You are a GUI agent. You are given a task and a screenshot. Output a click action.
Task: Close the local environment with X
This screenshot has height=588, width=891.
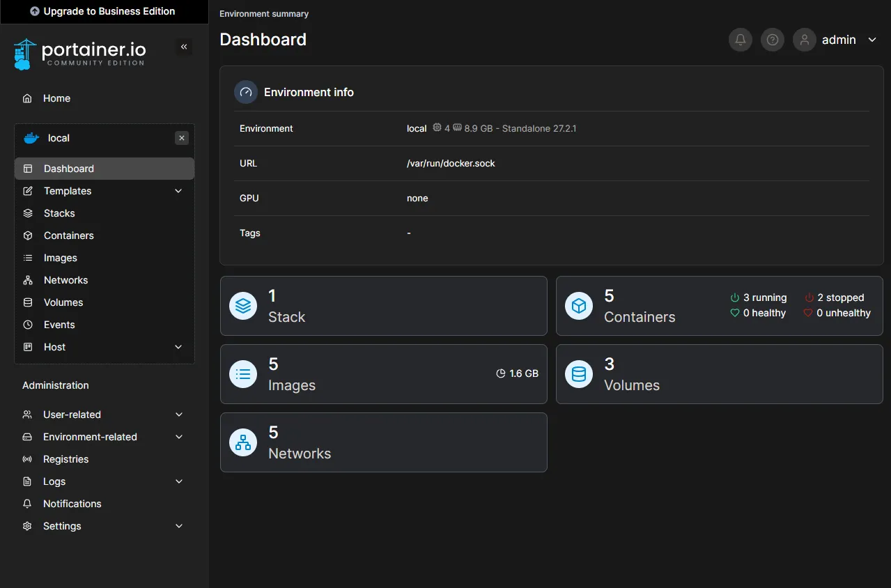coord(182,138)
